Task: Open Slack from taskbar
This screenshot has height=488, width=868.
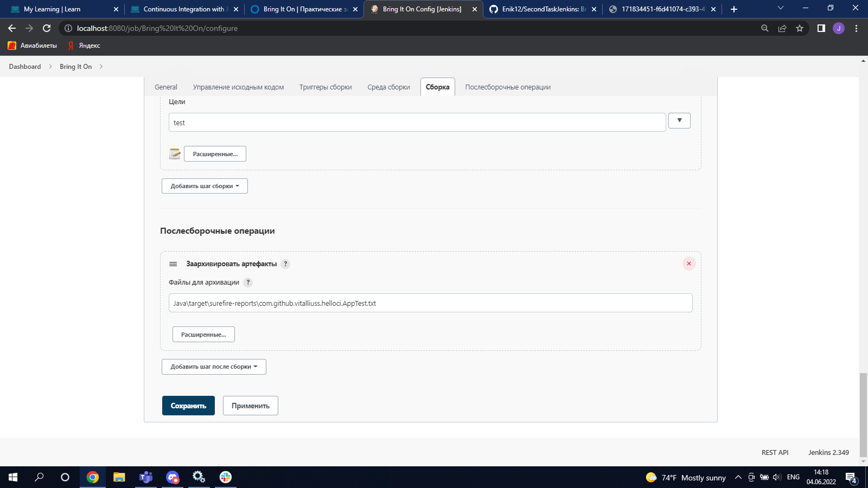Action: 226,477
